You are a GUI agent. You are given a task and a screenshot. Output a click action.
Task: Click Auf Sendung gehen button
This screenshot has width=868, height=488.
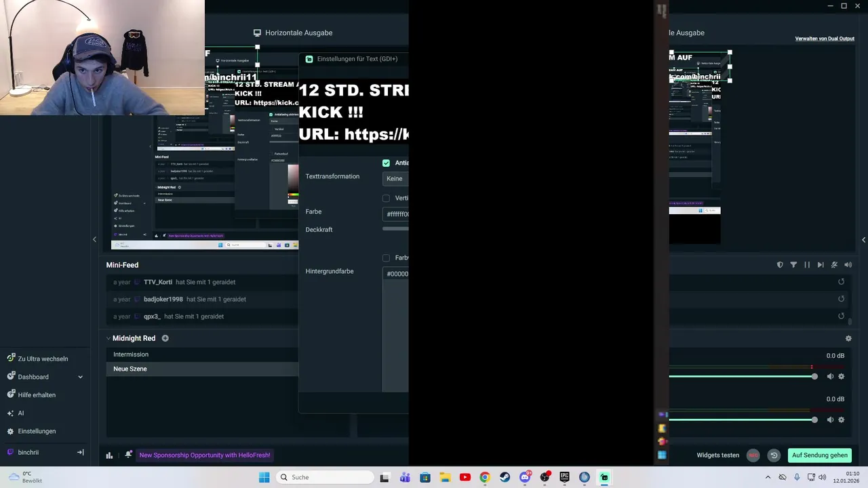coord(819,455)
